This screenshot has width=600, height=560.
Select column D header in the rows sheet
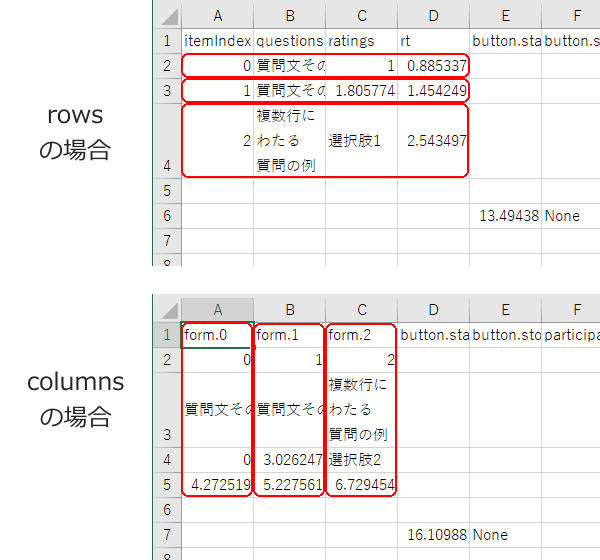pyautogui.click(x=434, y=16)
